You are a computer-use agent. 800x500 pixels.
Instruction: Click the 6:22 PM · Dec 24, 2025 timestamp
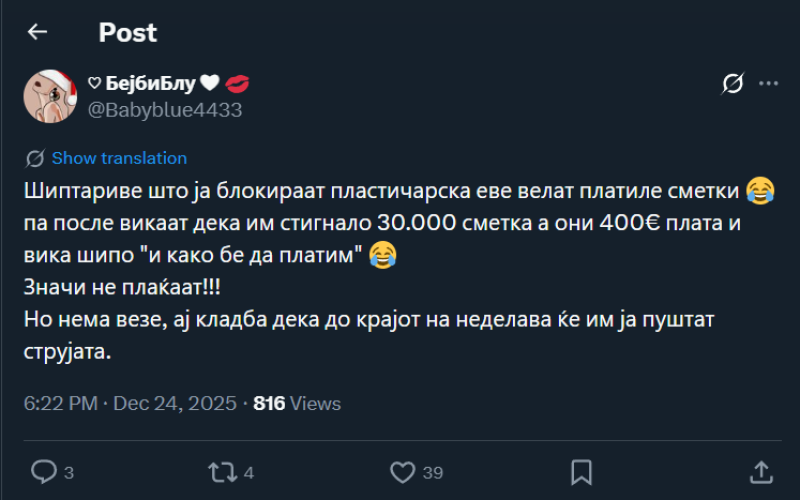tap(130, 404)
